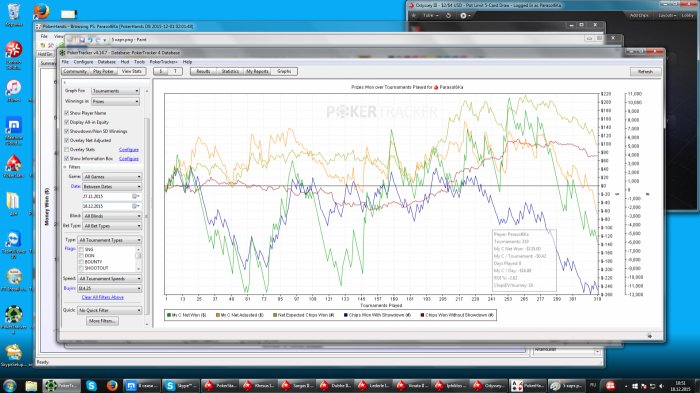Switch to the Statistics tab

pyautogui.click(x=230, y=71)
